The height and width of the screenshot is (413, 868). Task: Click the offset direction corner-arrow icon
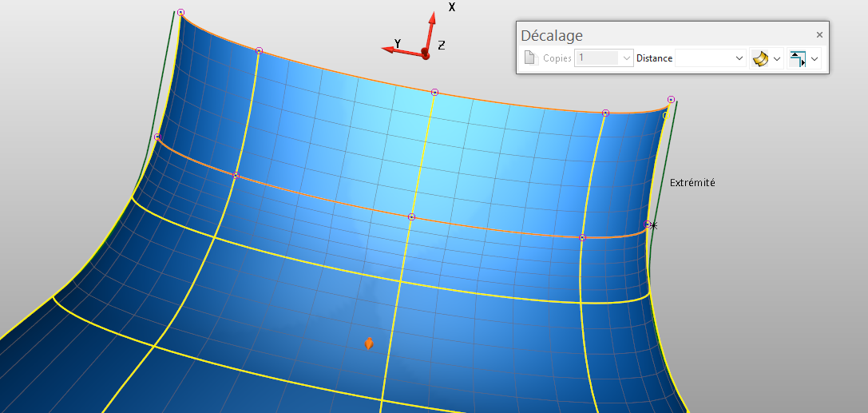click(797, 59)
